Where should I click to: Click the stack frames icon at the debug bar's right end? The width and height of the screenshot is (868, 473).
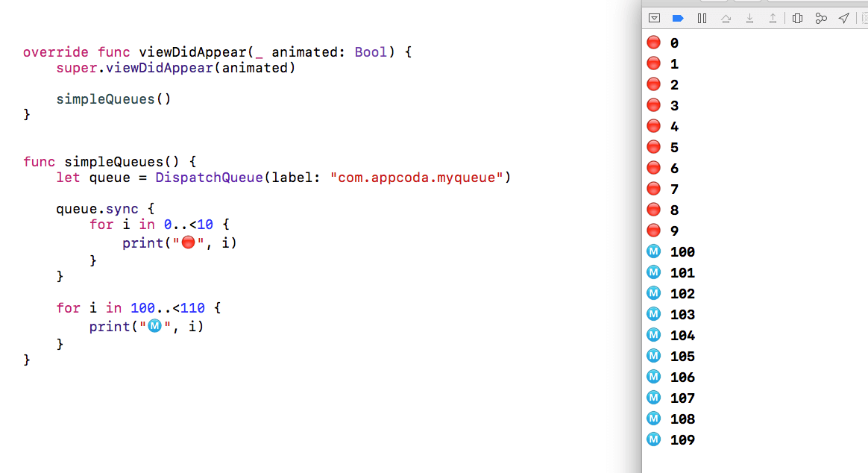[x=864, y=18]
